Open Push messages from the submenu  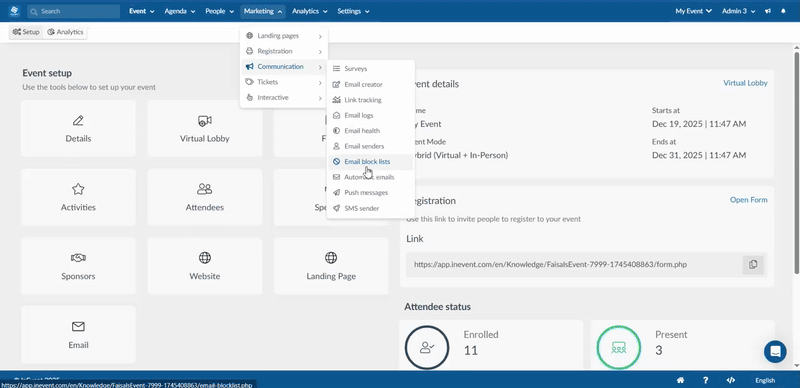tap(370, 192)
